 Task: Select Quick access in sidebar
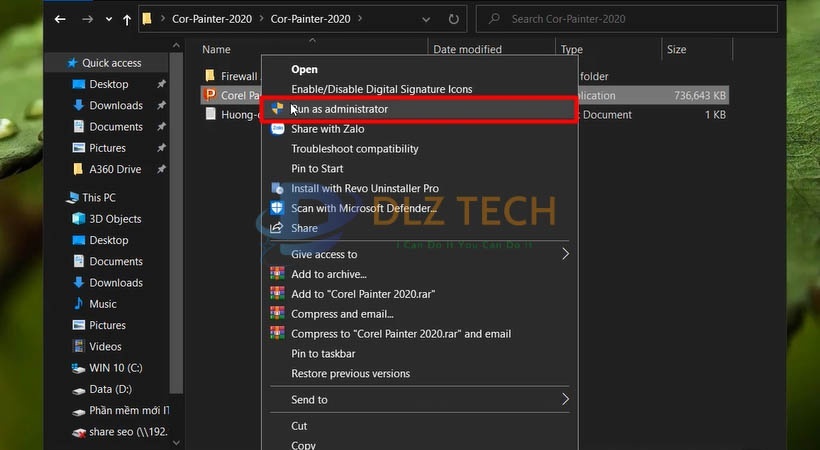pos(111,63)
